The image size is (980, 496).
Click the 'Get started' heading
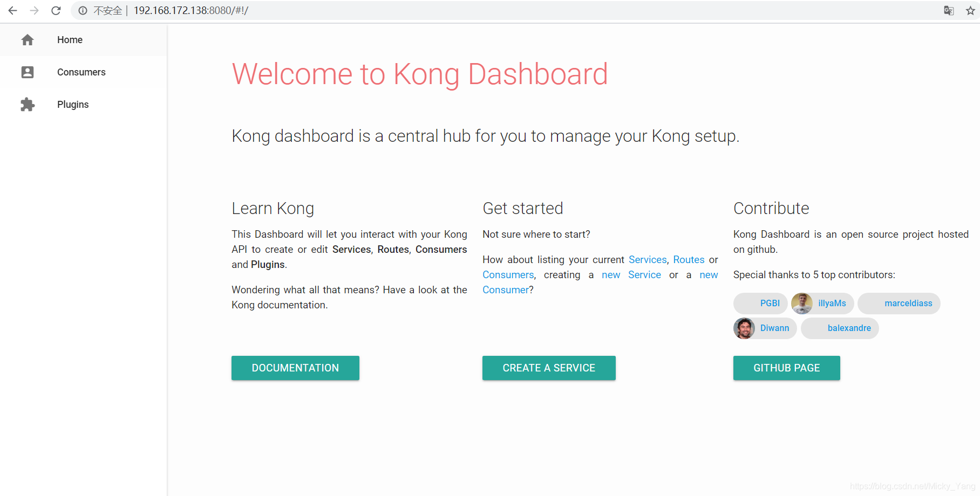coord(522,208)
